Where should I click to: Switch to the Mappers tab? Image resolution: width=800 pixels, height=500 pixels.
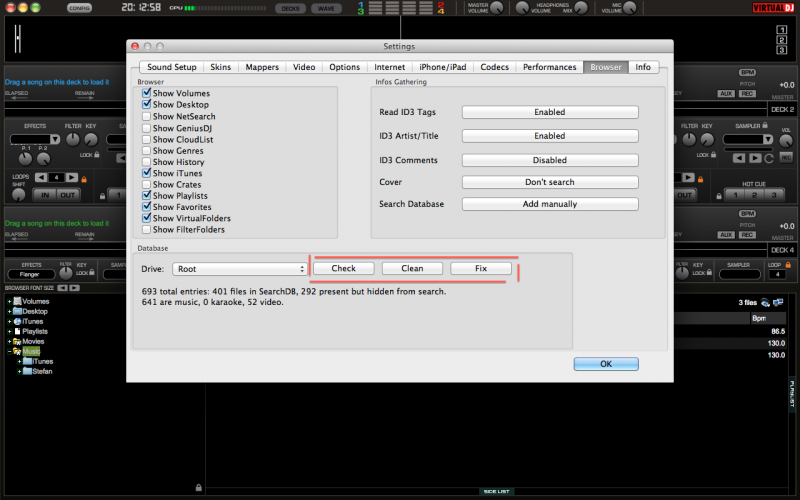click(x=262, y=67)
